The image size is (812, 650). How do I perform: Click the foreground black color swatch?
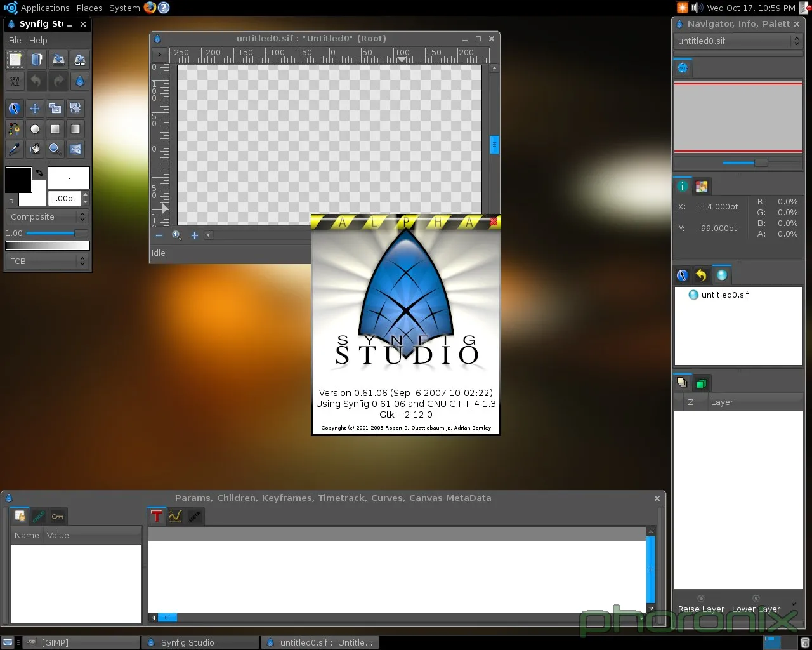[x=18, y=179]
